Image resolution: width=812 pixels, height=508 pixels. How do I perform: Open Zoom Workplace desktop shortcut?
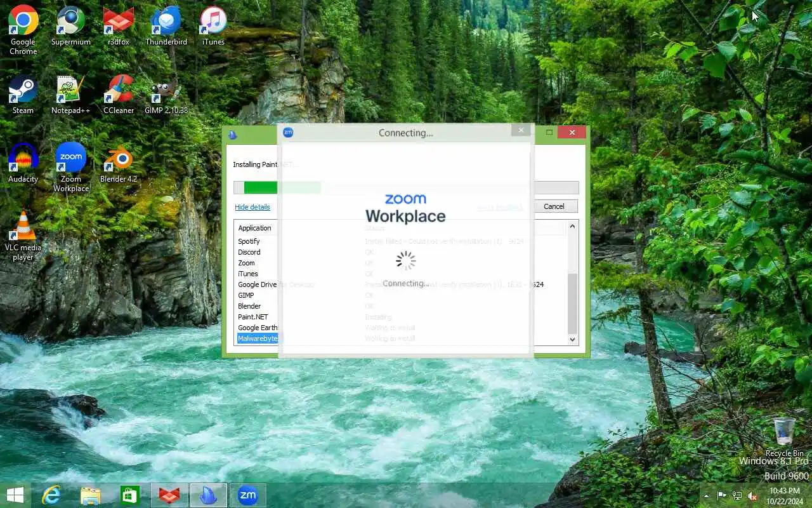pos(70,167)
